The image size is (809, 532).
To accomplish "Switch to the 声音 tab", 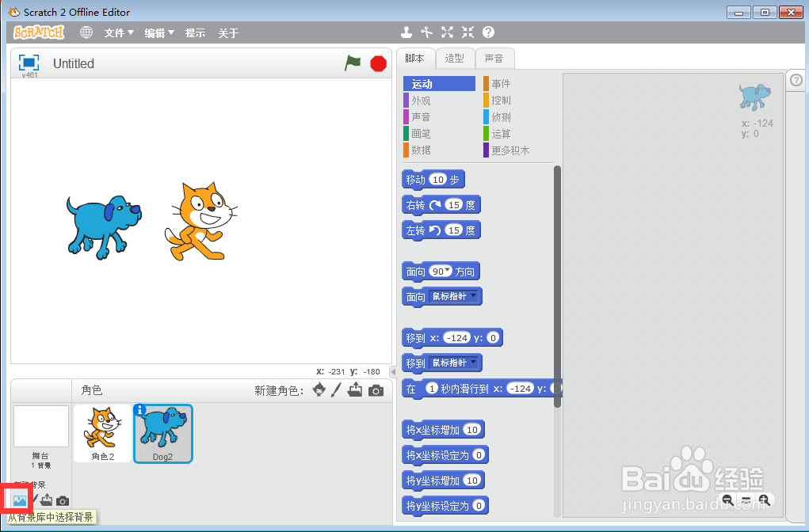I will (x=494, y=59).
